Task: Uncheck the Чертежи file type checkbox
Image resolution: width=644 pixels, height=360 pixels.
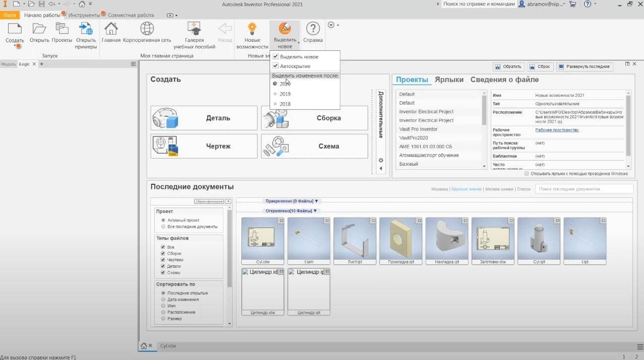Action: [x=163, y=260]
